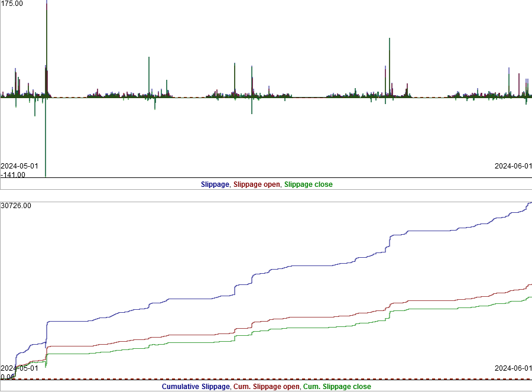Click the red dashed baseline of cumulative chart
The image size is (532, 392).
point(236,379)
